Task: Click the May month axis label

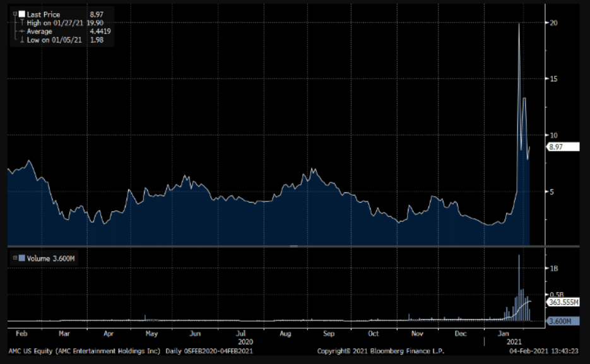Action: pyautogui.click(x=151, y=334)
